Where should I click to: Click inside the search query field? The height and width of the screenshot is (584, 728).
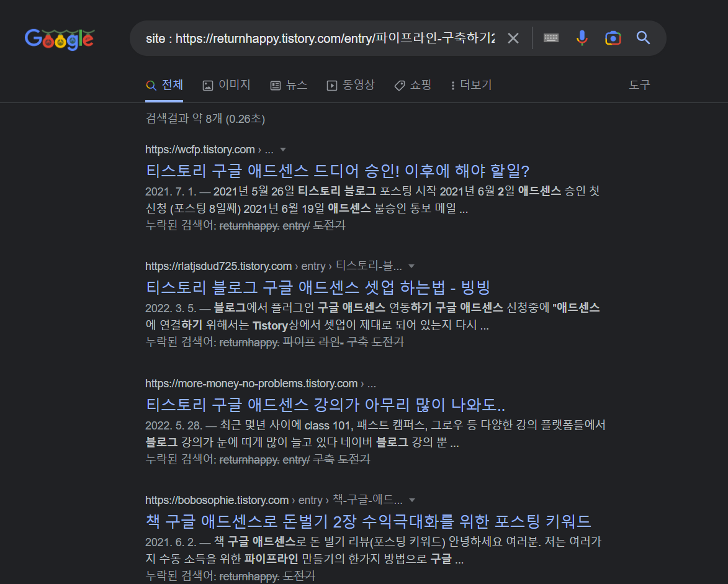[320, 38]
